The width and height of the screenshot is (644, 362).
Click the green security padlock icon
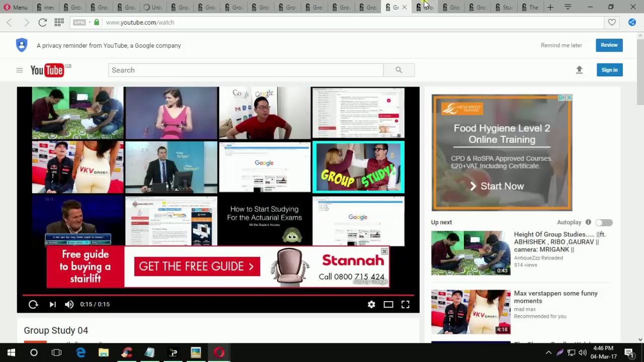tap(97, 22)
